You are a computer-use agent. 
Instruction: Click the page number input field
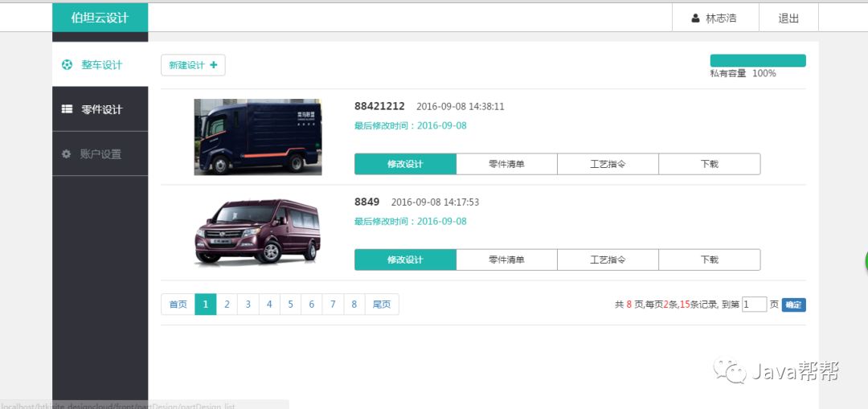click(x=754, y=305)
